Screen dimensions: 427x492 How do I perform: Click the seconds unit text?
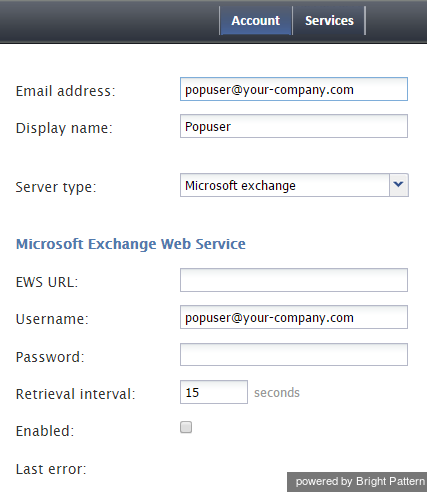(277, 393)
